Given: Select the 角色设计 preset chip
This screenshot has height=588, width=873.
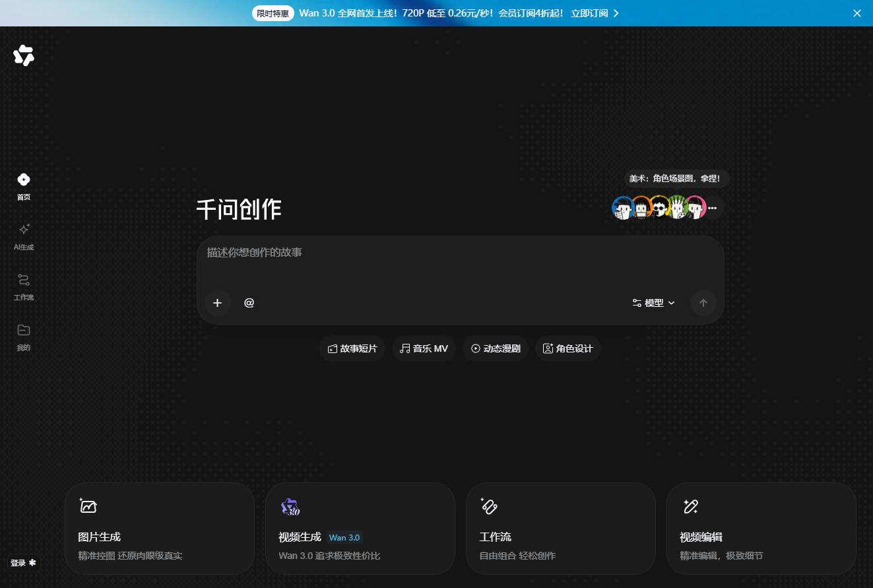Looking at the screenshot, I should 568,348.
